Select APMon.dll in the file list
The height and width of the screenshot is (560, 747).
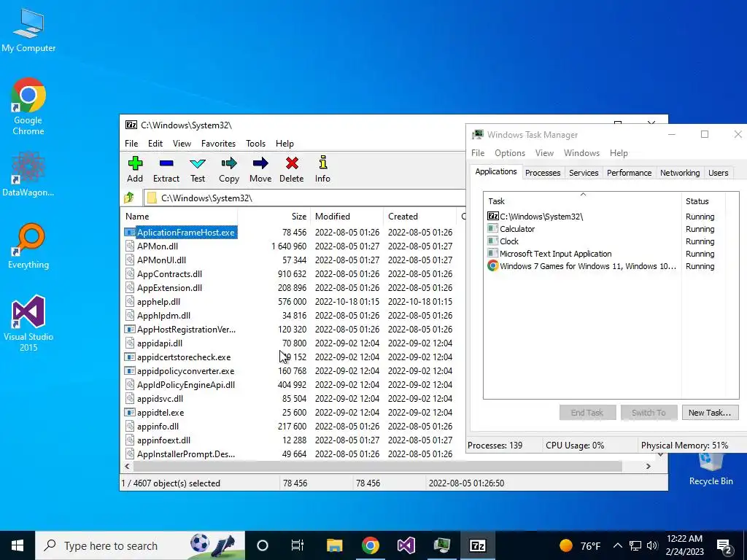[x=158, y=246]
